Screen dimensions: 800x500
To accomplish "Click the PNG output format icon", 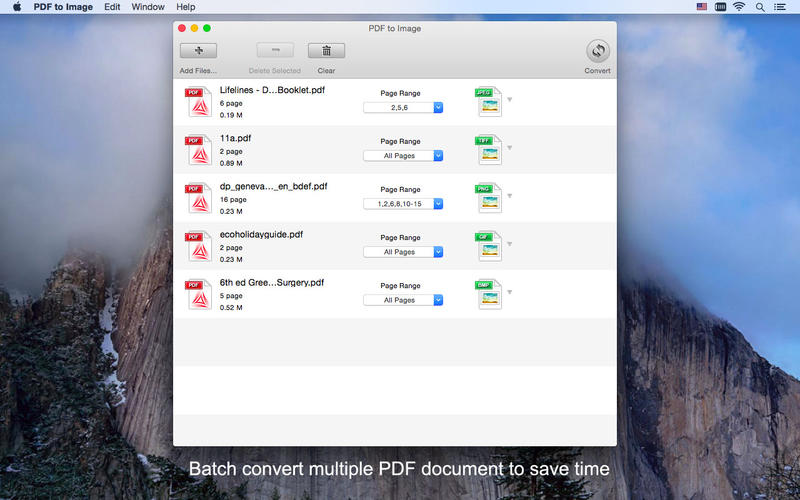I will 489,198.
